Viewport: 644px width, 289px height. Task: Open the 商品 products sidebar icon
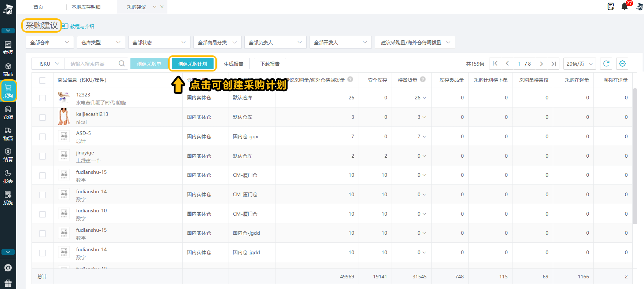click(8, 70)
